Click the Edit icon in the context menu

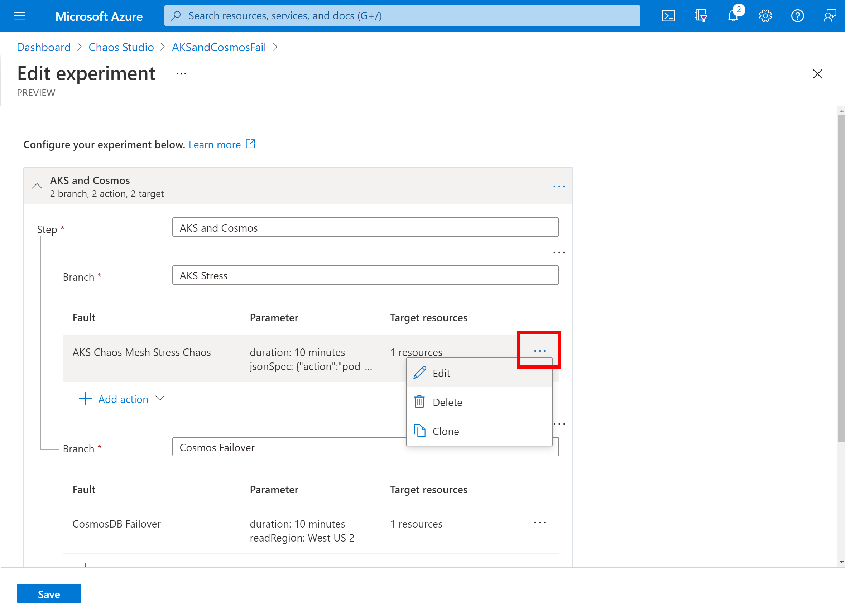pos(420,372)
